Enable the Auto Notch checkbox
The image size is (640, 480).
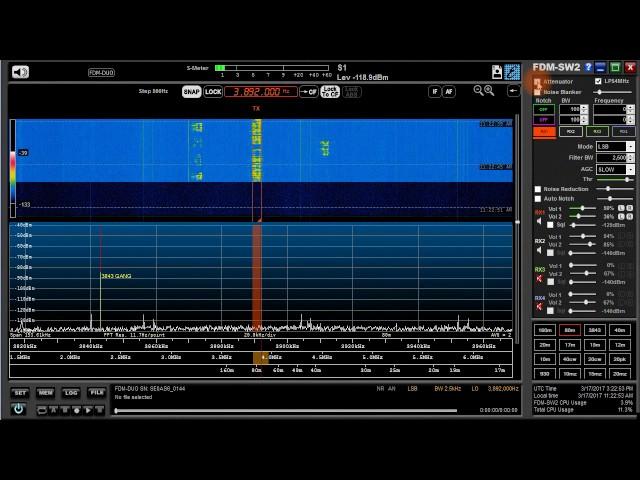[x=538, y=199]
